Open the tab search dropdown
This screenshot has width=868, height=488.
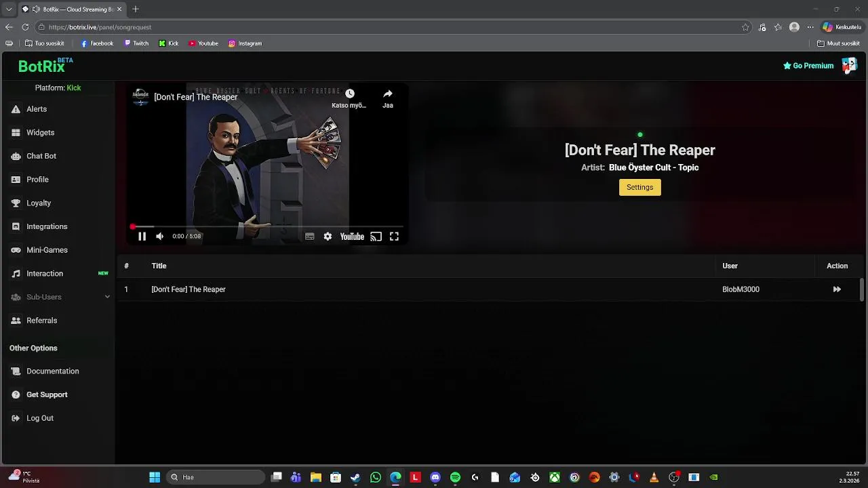tap(9, 9)
